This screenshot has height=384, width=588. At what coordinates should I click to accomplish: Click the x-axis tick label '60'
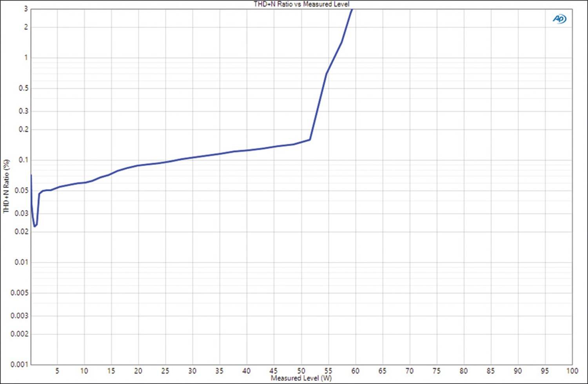pyautogui.click(x=355, y=371)
